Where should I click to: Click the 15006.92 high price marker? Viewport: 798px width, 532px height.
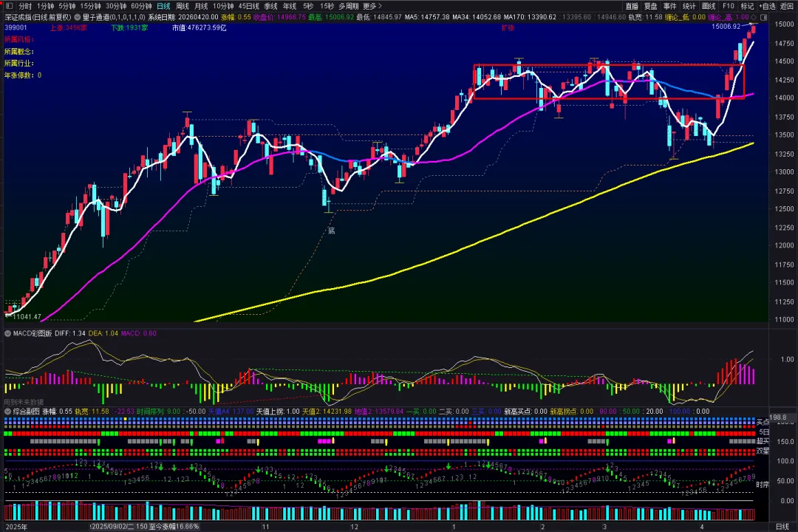coord(726,26)
